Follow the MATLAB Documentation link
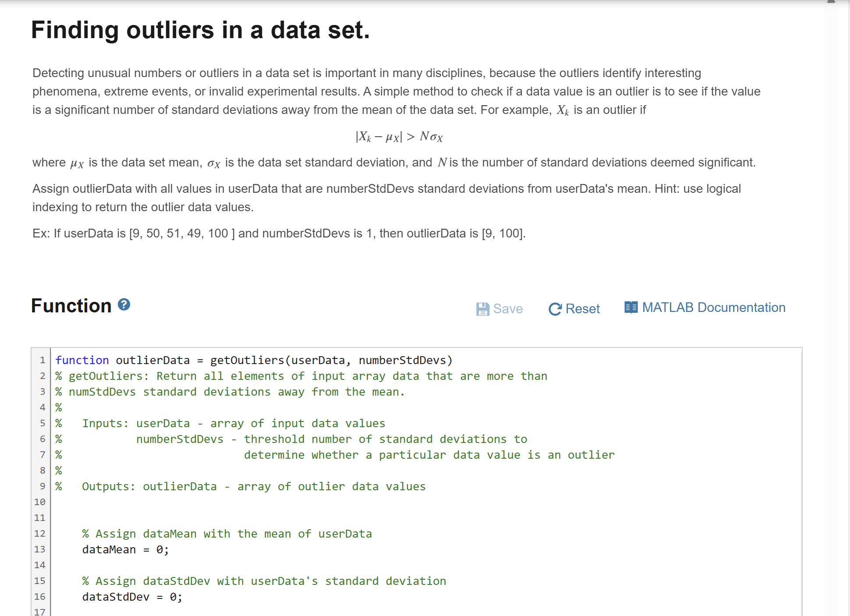Viewport: 850px width, 616px height. tap(714, 307)
